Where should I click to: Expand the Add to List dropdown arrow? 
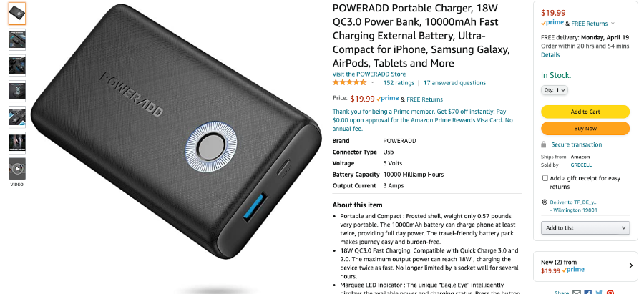pyautogui.click(x=624, y=228)
